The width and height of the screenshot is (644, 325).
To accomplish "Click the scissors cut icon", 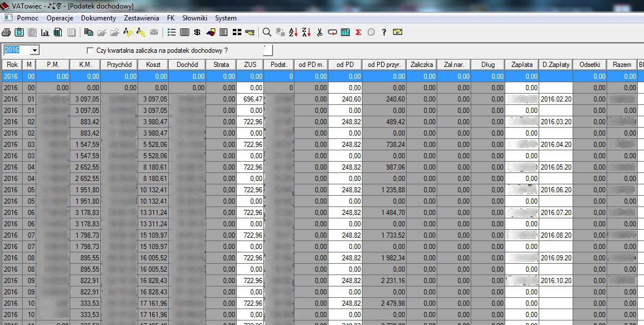I will tap(319, 32).
